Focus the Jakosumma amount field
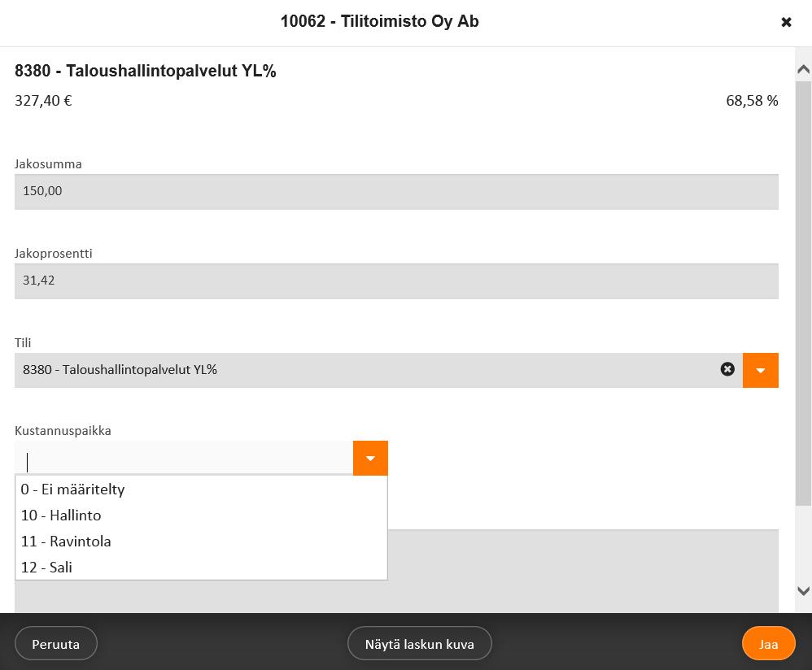This screenshot has height=670, width=812. pyautogui.click(x=396, y=191)
